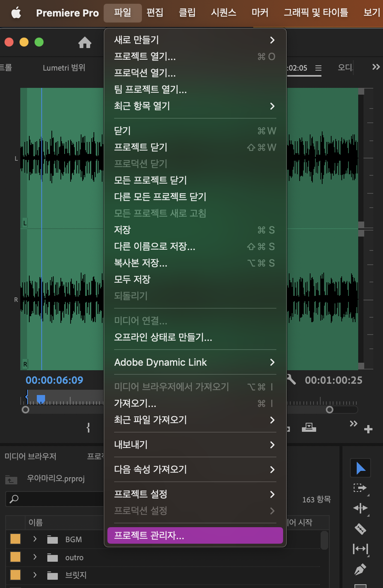Open the Apple menu
The image size is (383, 588).
coord(16,13)
